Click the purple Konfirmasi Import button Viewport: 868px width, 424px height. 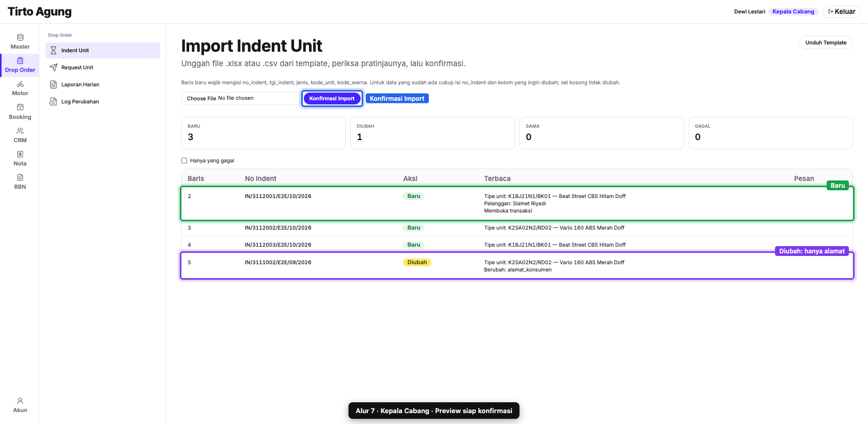[332, 98]
